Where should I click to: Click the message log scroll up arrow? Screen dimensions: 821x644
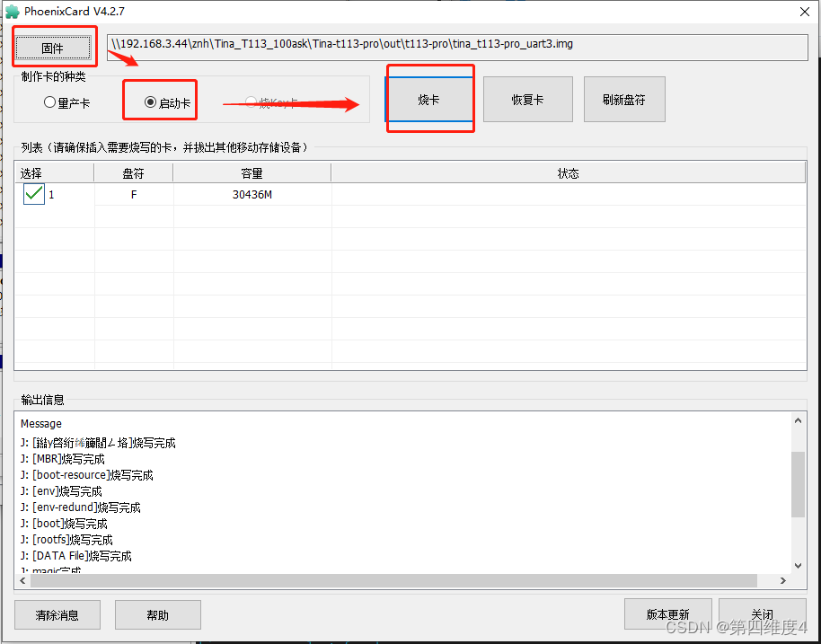coord(798,421)
